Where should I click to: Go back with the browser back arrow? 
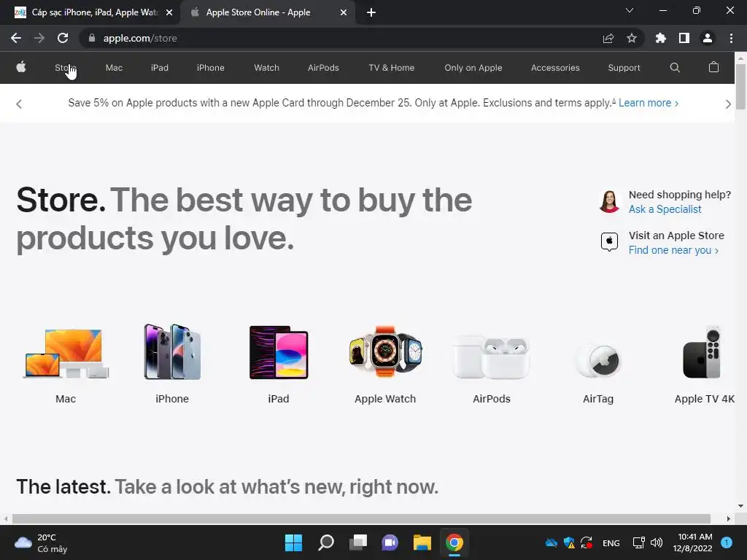(x=16, y=38)
